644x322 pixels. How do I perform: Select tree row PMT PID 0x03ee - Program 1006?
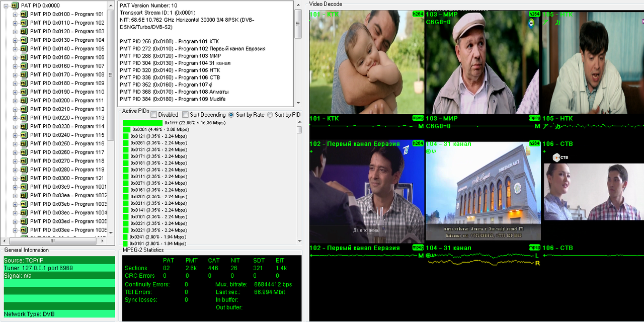[x=68, y=230]
